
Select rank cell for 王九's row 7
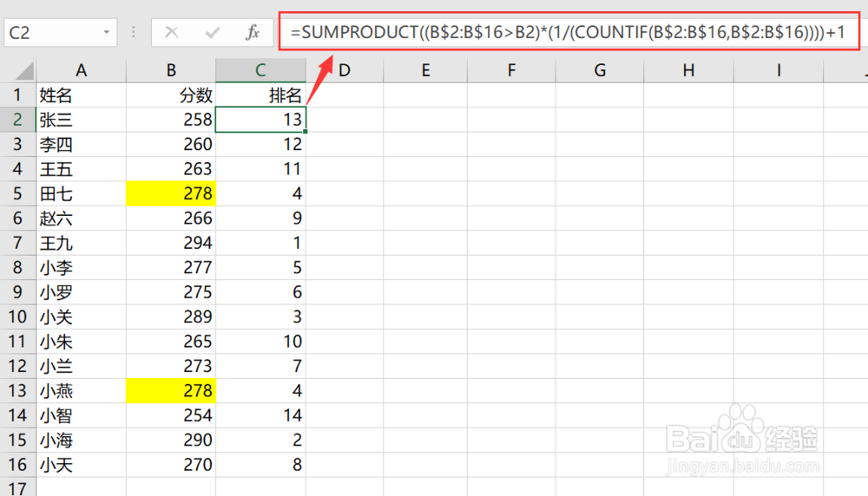click(260, 243)
